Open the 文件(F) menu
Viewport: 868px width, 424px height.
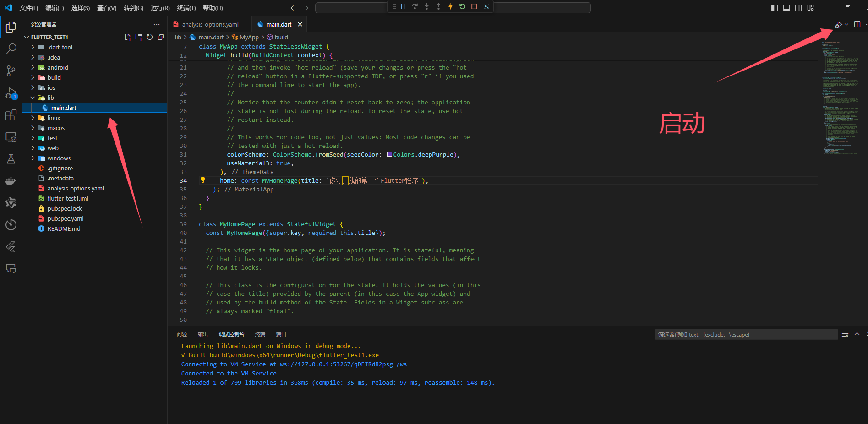[x=29, y=8]
